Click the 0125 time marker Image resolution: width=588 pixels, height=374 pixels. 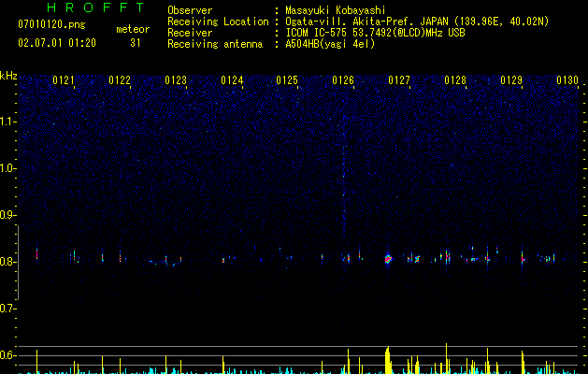287,80
